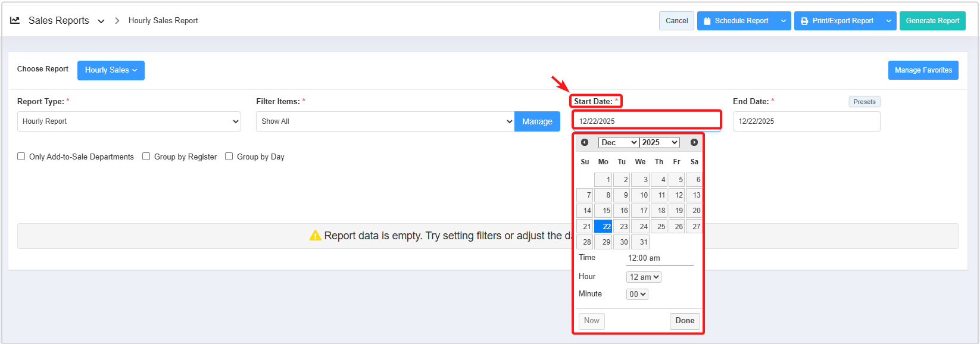This screenshot has width=980, height=344.
Task: Go to next month in calendar
Action: (x=694, y=142)
